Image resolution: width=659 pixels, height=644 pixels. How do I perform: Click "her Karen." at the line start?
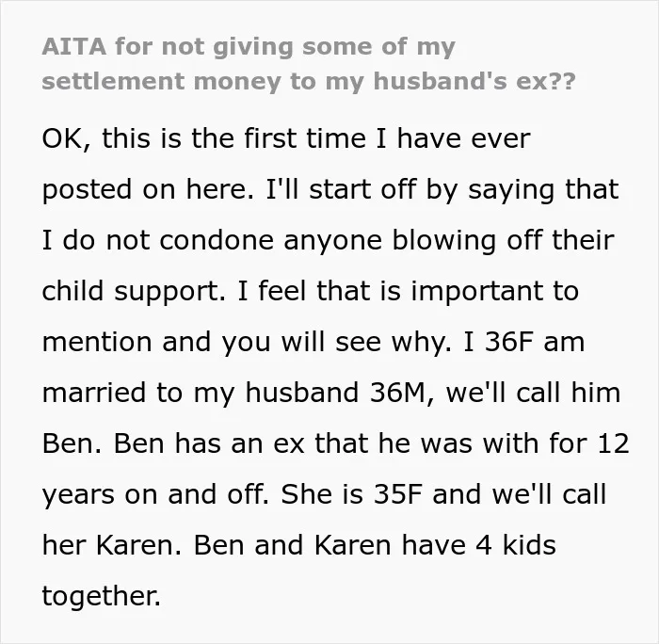click(112, 545)
